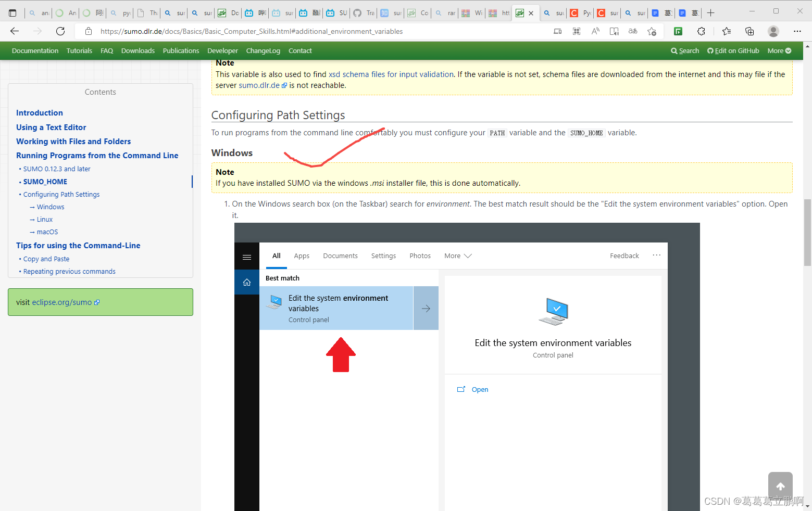Switch to the 'Pyc' CSDN tab

coord(580,13)
